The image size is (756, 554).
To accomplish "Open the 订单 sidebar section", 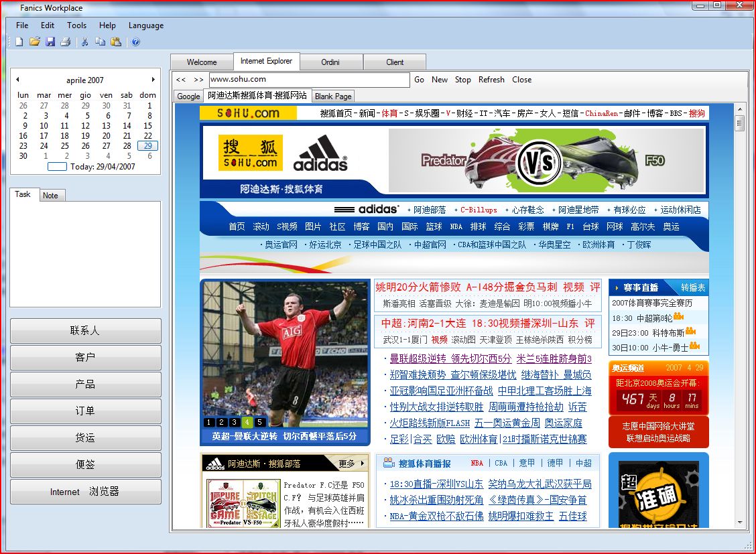I will (85, 411).
